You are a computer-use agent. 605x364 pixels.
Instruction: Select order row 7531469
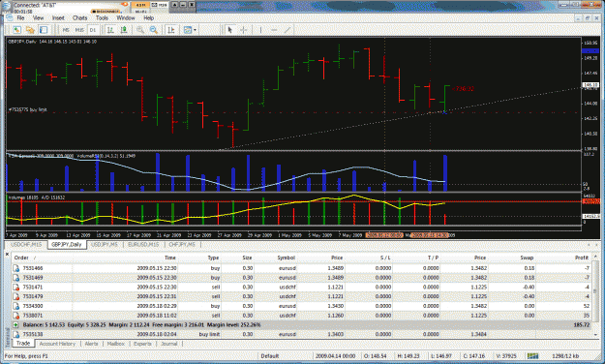tap(302, 278)
